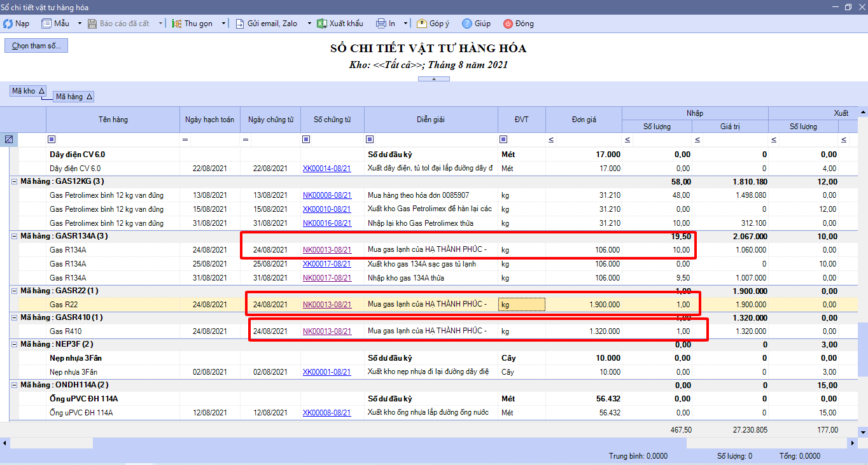Open the Mẫu dropdown arrow

coord(80,24)
